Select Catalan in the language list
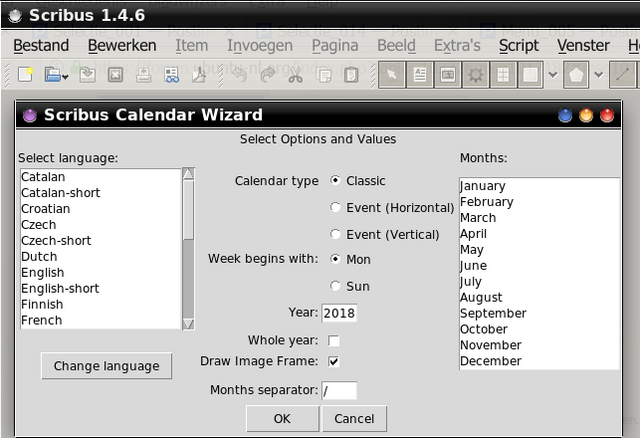The height and width of the screenshot is (438, 640). pos(100,177)
